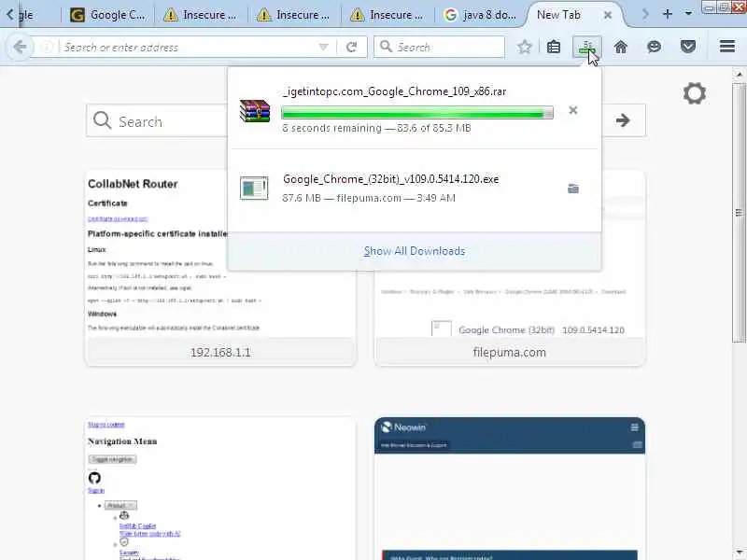Image resolution: width=747 pixels, height=560 pixels.
Task: Click the back navigation arrow button
Action: (x=20, y=47)
